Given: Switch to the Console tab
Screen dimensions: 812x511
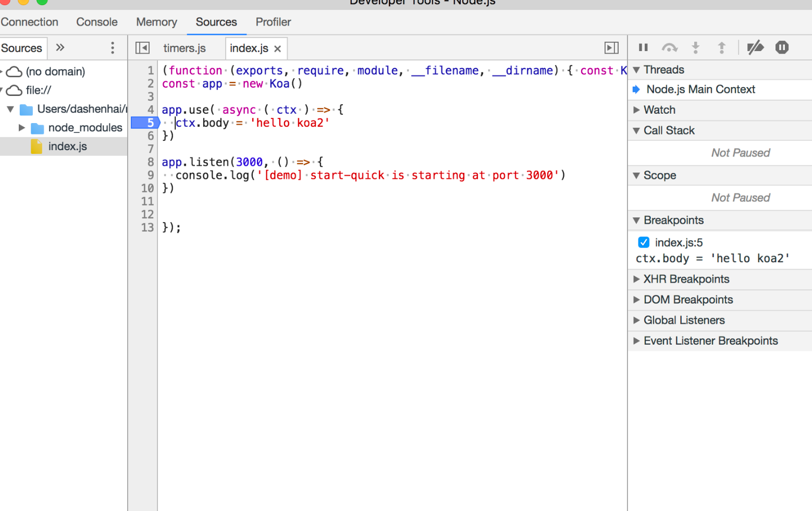Looking at the screenshot, I should 96,22.
